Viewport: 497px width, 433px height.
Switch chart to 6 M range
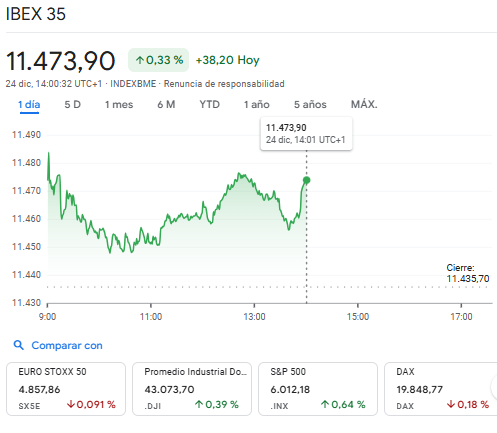[166, 105]
